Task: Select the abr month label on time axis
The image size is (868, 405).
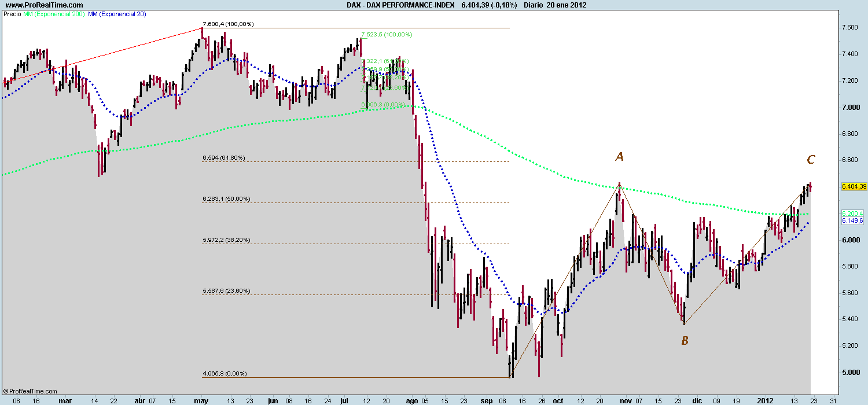Action: [x=139, y=400]
